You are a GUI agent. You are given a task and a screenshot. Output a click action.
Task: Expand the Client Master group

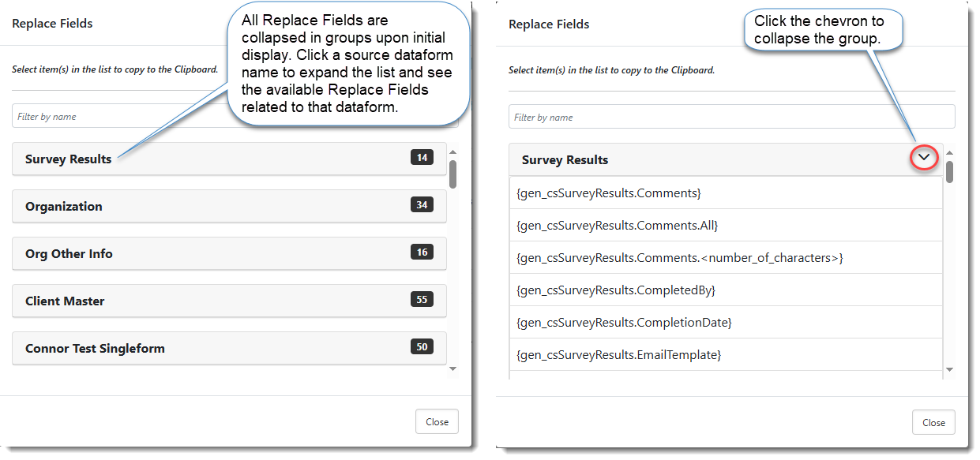(65, 301)
